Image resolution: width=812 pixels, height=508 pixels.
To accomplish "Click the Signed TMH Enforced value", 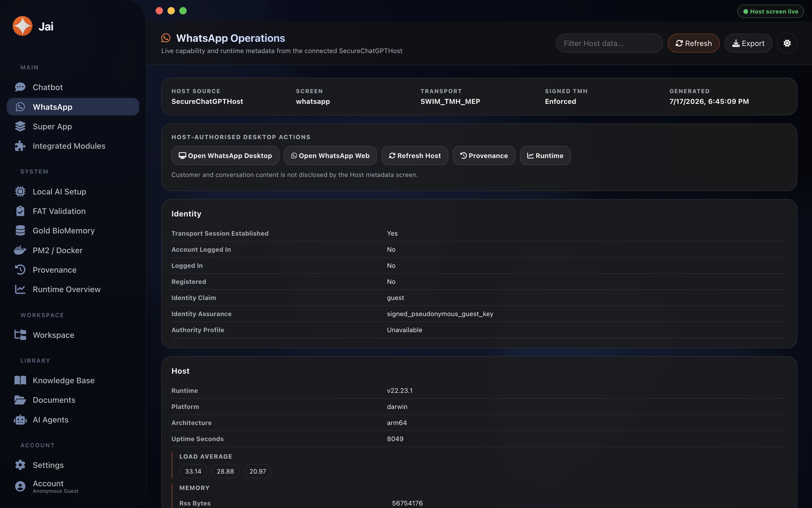I will 560,102.
